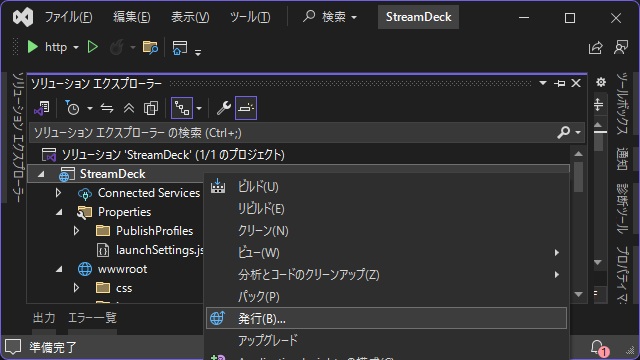Open the ビュー(W) submenu
This screenshot has width=640, height=360.
[386, 253]
